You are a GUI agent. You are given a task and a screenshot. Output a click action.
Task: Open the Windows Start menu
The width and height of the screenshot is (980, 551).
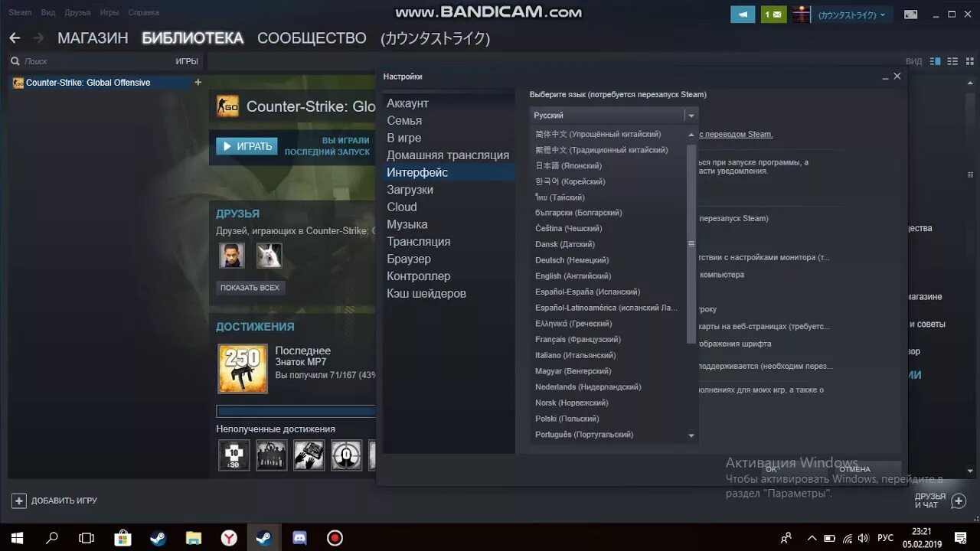17,538
